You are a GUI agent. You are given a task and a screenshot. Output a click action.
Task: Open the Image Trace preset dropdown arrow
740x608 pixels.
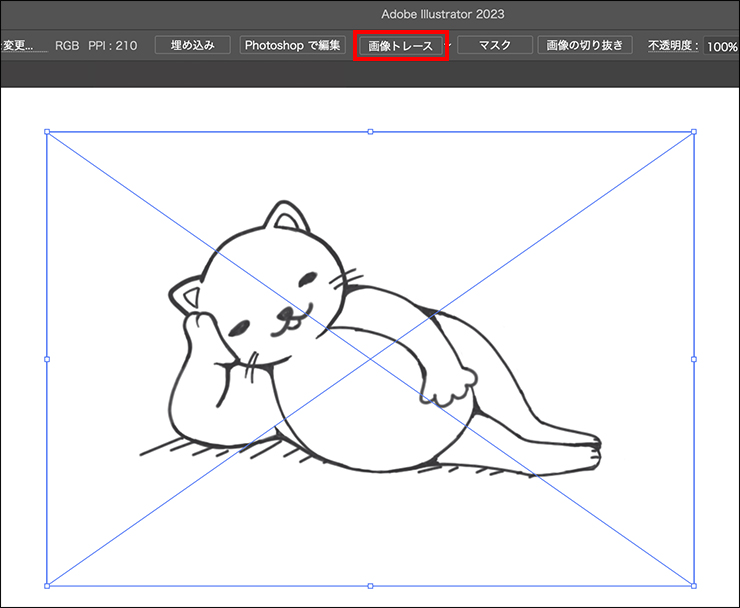click(449, 46)
